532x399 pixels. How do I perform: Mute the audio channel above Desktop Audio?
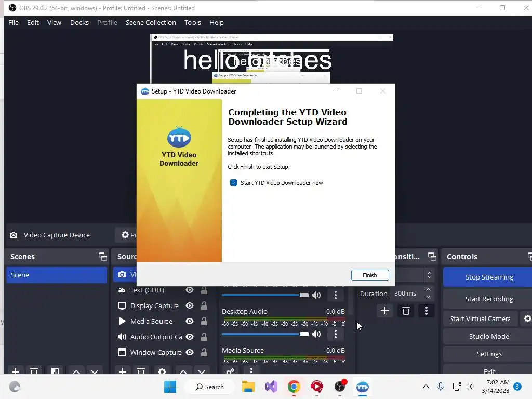coord(316,295)
